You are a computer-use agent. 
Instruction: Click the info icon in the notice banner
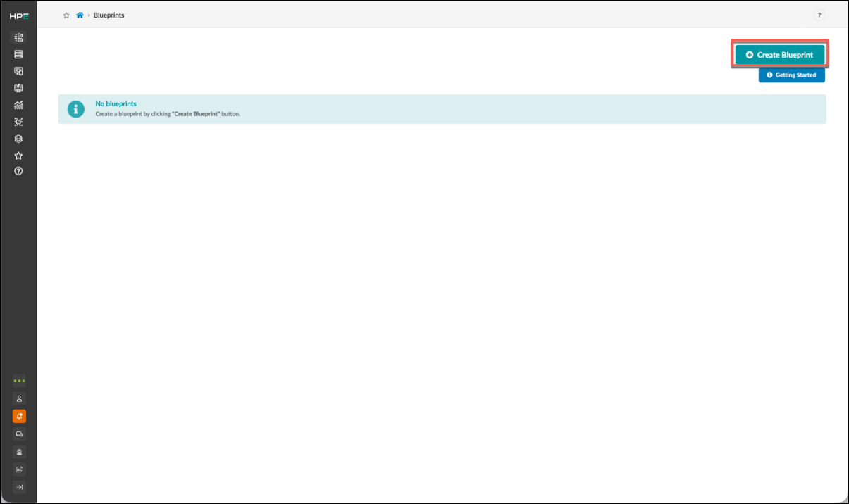point(75,109)
